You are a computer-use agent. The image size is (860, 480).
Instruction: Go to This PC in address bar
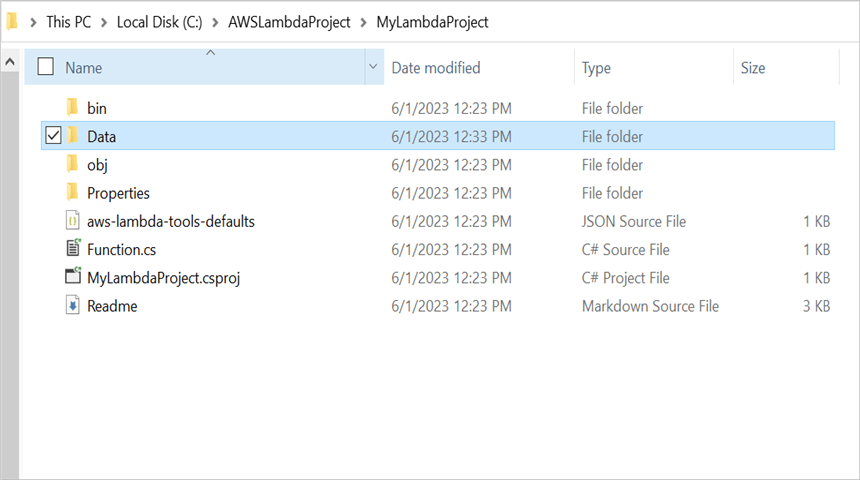[68, 22]
